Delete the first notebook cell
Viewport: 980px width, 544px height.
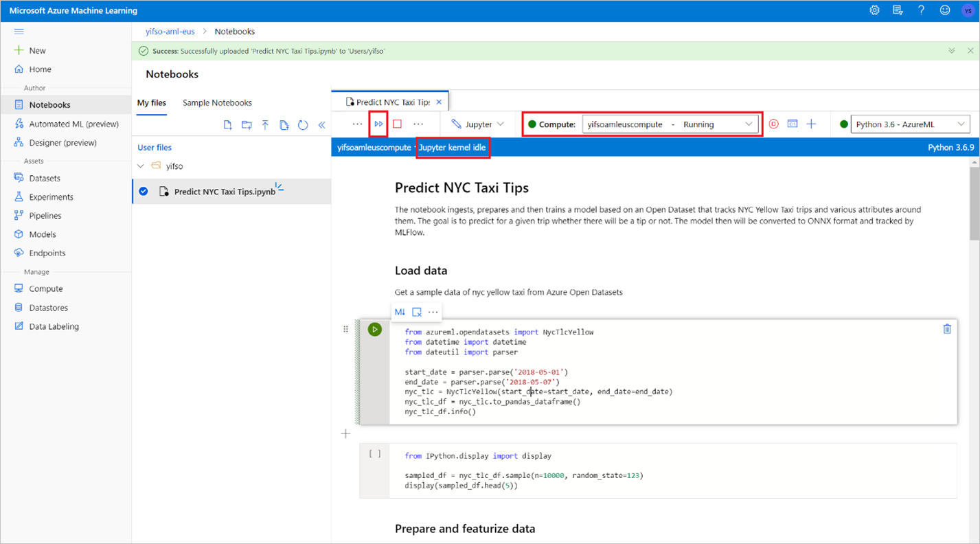947,329
